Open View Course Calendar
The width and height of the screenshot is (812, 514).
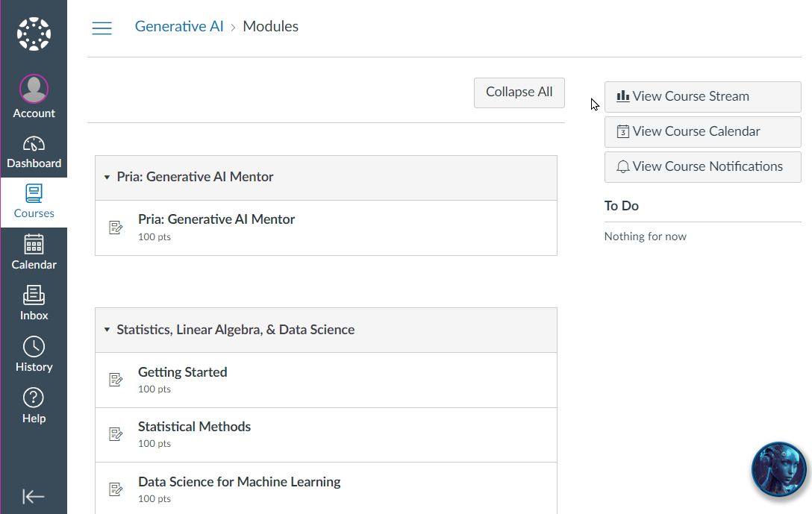pos(702,131)
